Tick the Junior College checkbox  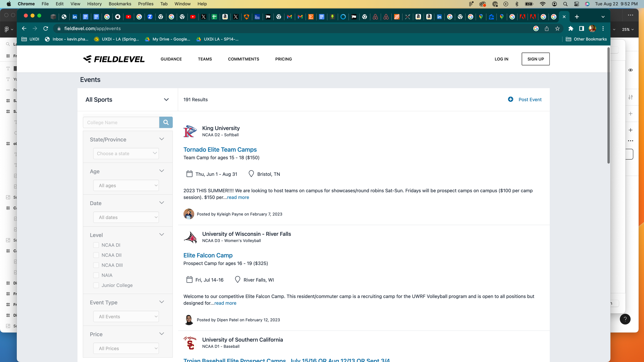(96, 285)
